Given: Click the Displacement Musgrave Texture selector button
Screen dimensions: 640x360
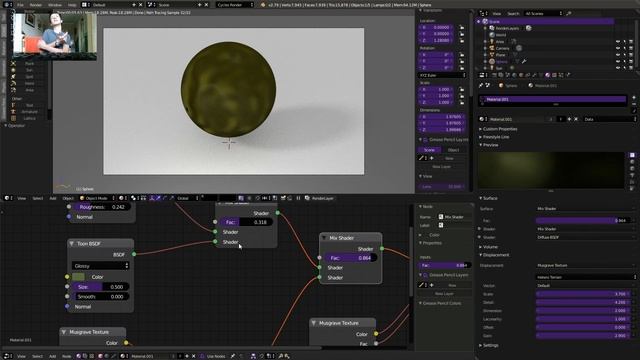Looking at the screenshot, I should [x=586, y=265].
